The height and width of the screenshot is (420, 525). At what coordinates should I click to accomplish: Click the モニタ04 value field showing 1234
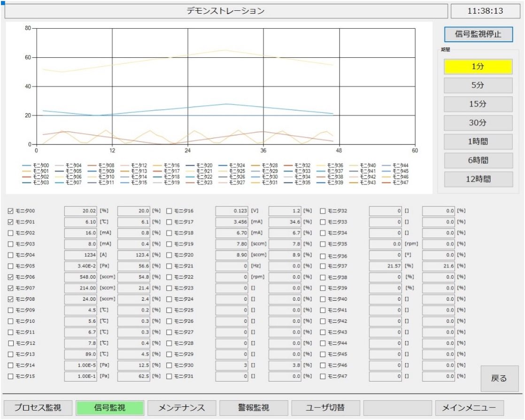pyautogui.click(x=80, y=255)
